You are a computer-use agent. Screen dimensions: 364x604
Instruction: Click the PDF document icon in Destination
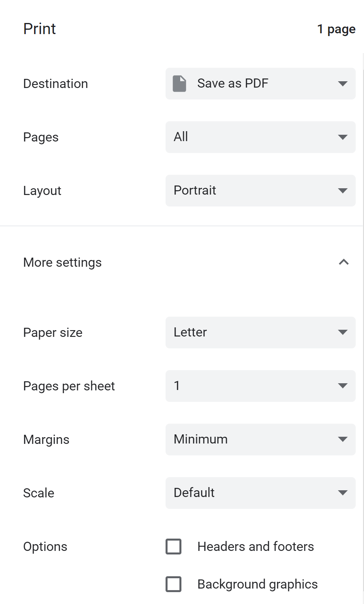tap(179, 84)
